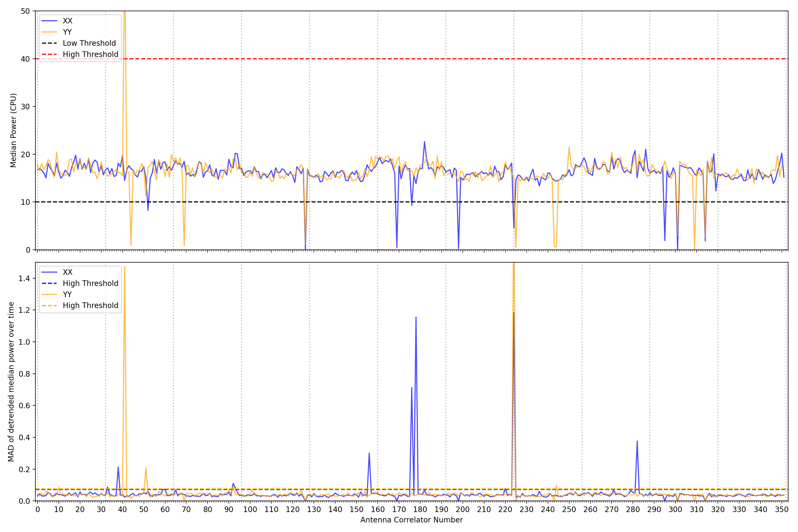Click x-axis tick label 0

tap(37, 509)
